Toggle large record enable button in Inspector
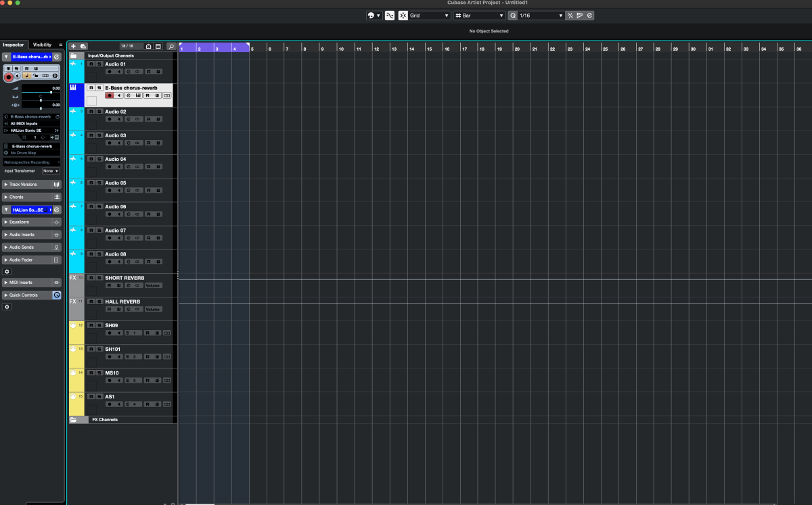Viewport: 812px width, 505px height. pos(9,76)
